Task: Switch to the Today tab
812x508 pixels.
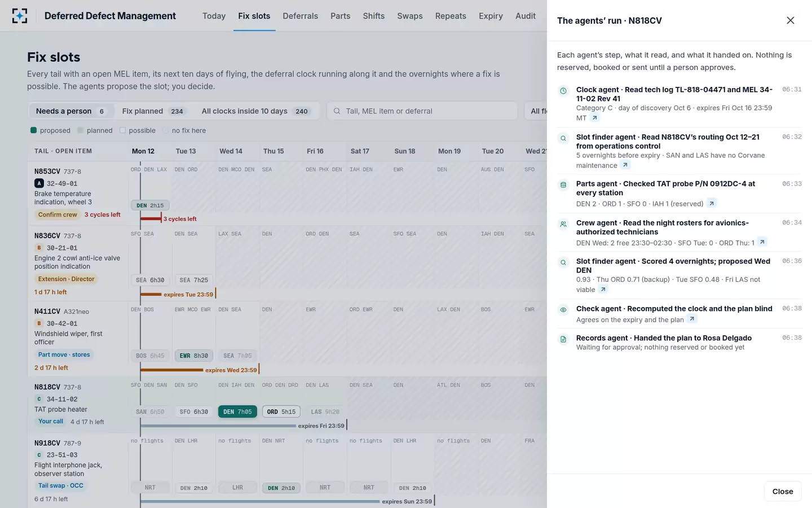Action: pyautogui.click(x=214, y=16)
